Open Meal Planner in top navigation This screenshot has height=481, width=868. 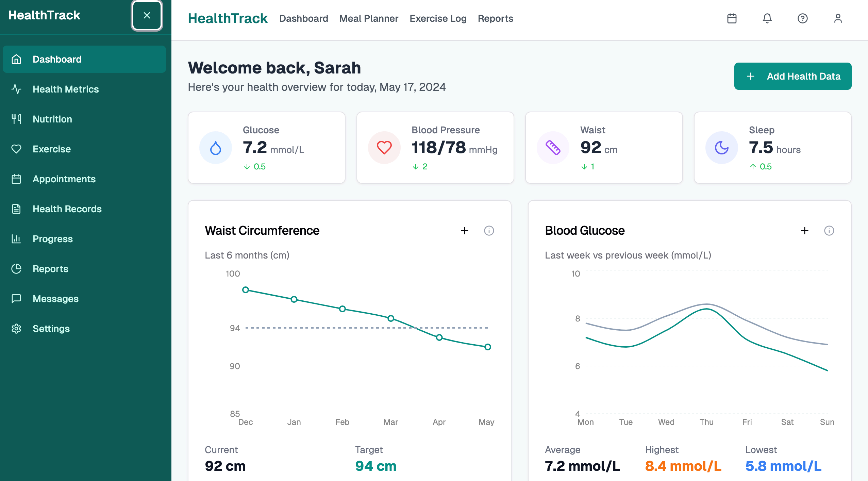click(369, 18)
